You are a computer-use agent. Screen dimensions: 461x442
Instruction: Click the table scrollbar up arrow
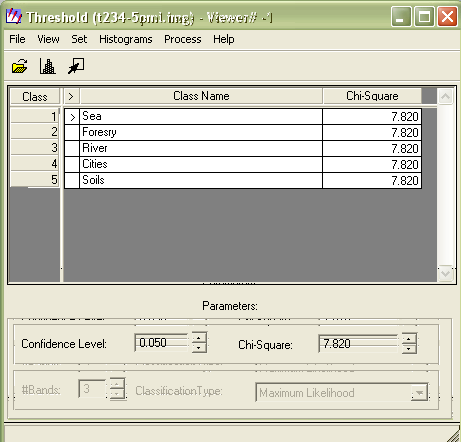pos(445,97)
